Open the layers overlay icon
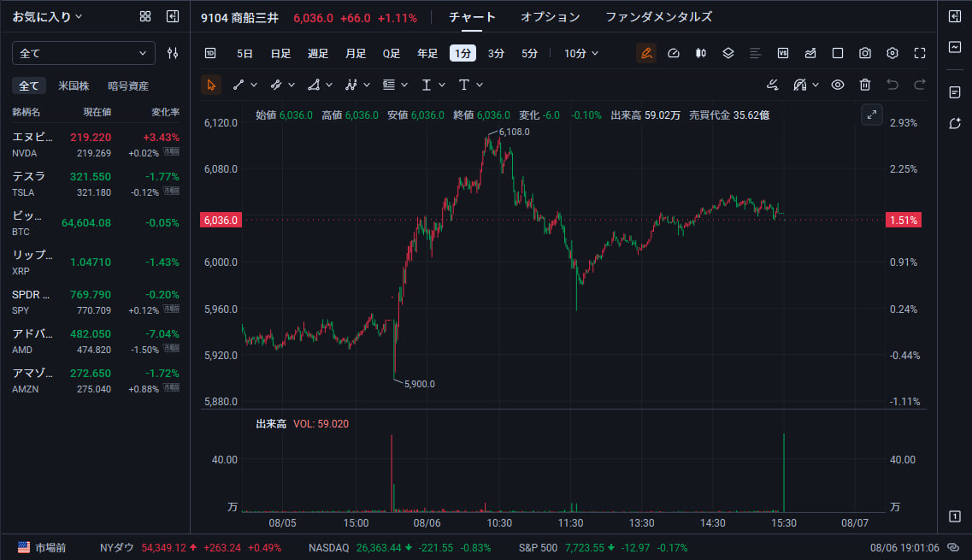 click(x=728, y=53)
